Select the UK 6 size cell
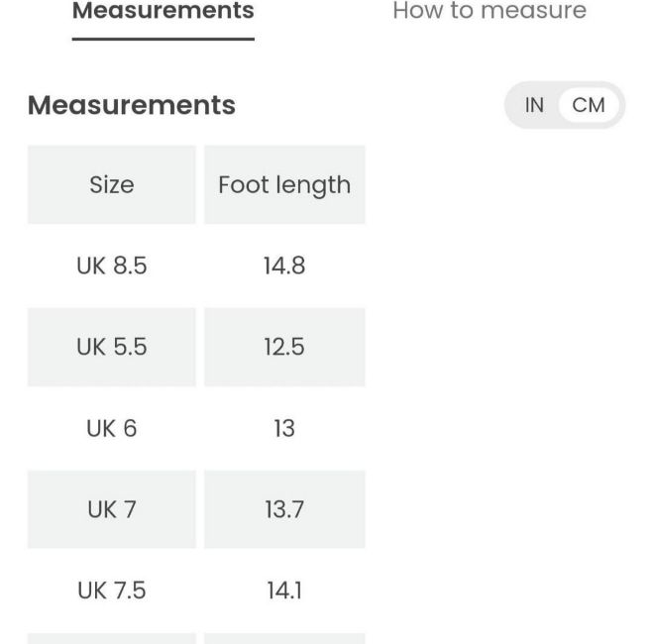Viewport: 653px width, 644px height. (112, 428)
